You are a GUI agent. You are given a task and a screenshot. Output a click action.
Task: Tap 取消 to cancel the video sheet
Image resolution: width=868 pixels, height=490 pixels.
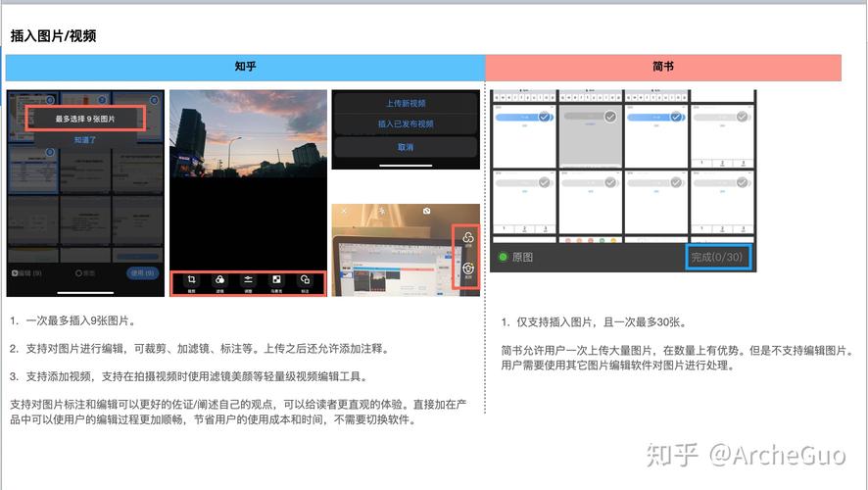(406, 147)
